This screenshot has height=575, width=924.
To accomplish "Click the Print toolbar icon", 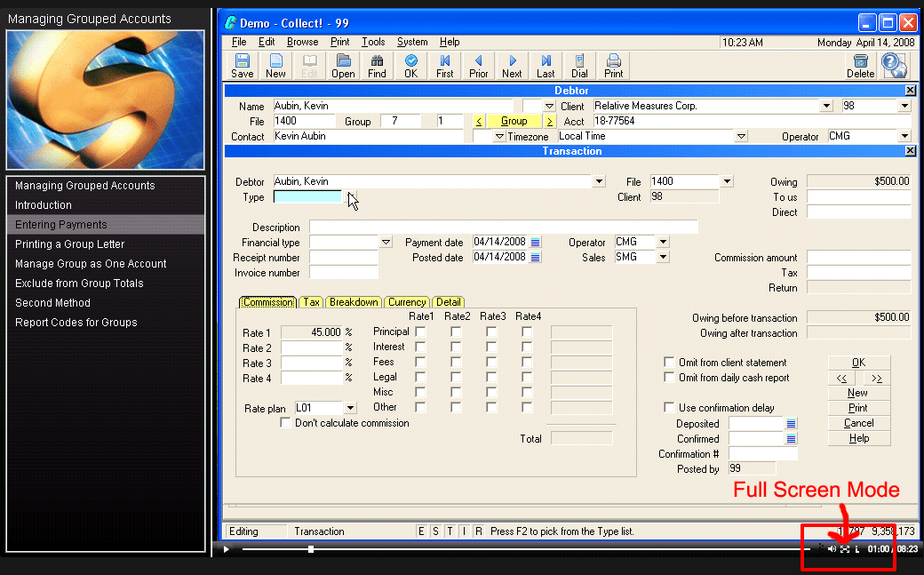I will tap(613, 66).
